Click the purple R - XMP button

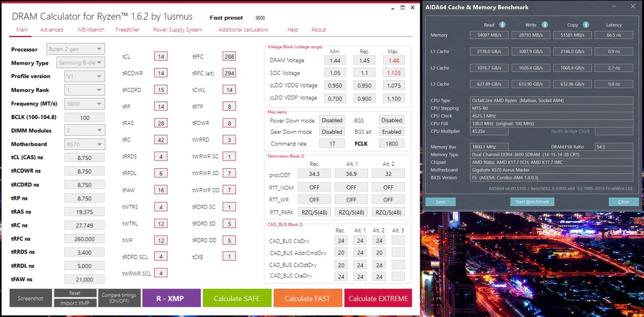pyautogui.click(x=172, y=298)
